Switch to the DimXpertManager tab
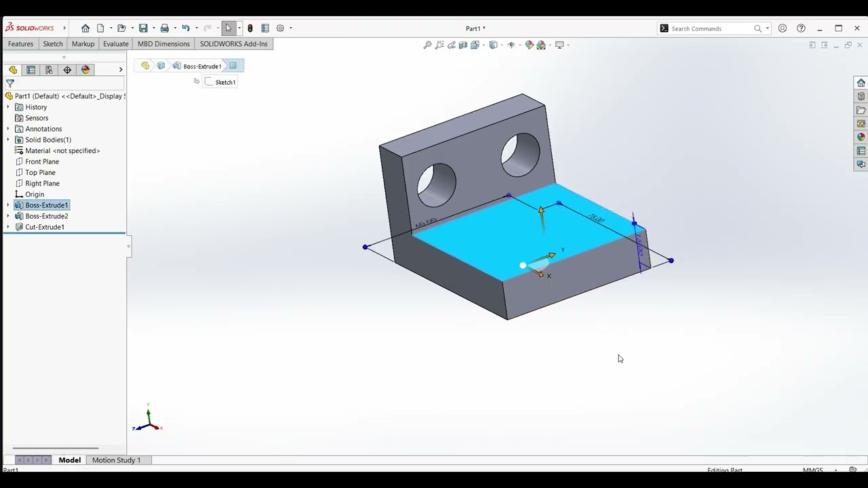This screenshot has height=488, width=868. click(67, 70)
